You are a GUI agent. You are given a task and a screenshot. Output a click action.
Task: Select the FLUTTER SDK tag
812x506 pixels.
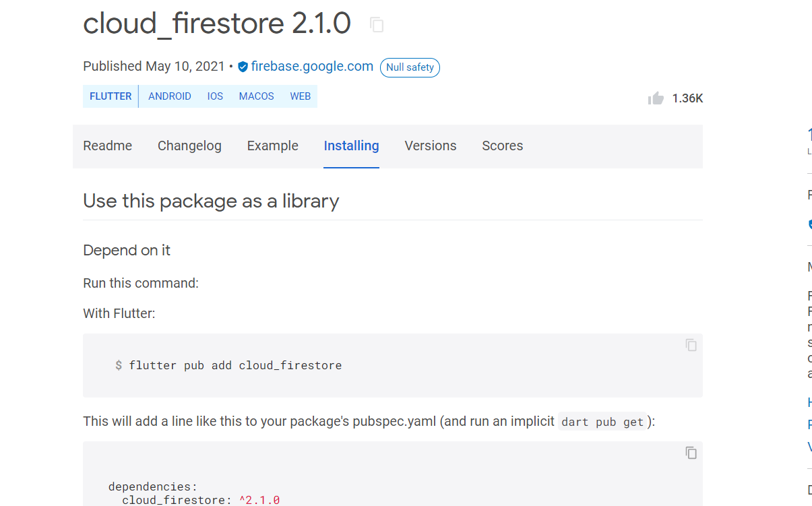click(111, 96)
